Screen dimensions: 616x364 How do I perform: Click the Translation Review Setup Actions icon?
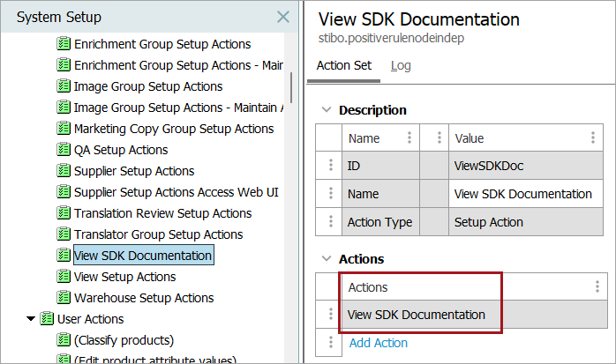click(64, 213)
